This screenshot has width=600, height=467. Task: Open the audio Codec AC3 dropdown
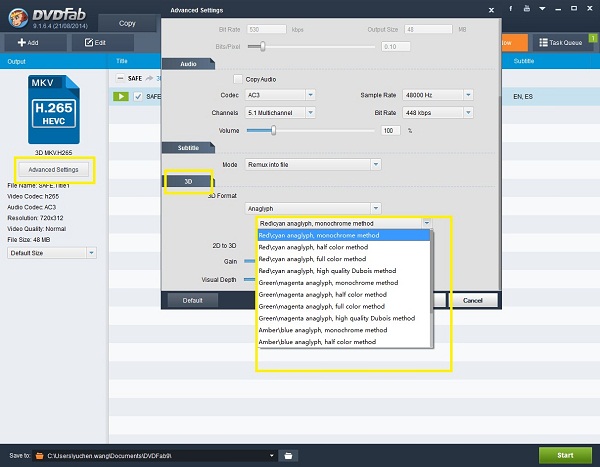coord(280,95)
